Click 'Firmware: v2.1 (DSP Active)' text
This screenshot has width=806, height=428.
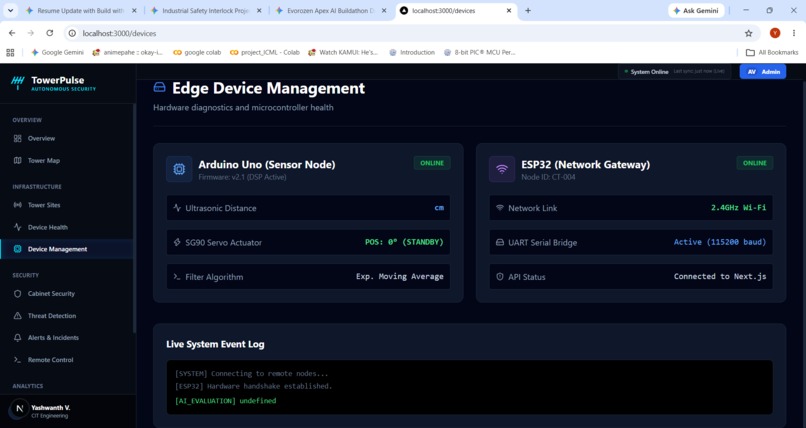tap(242, 177)
